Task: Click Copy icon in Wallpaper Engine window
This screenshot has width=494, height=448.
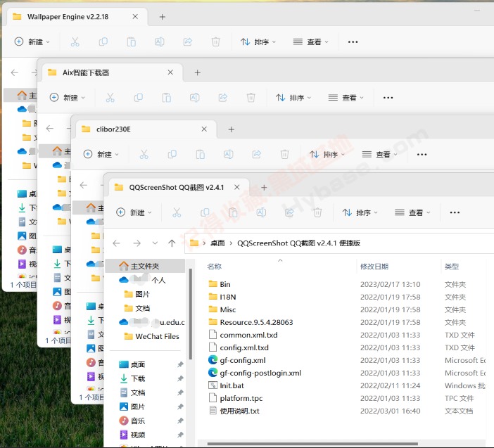Action: pos(103,42)
